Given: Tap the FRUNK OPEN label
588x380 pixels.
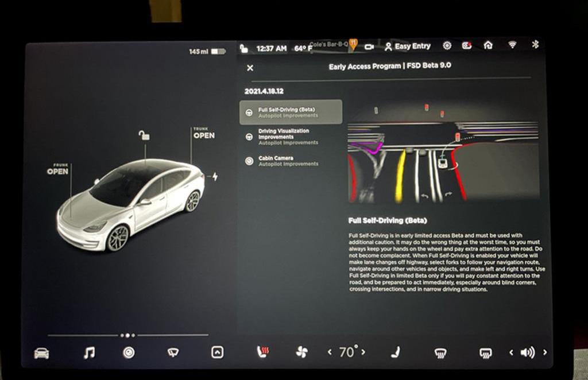Looking at the screenshot, I should pos(58,169).
